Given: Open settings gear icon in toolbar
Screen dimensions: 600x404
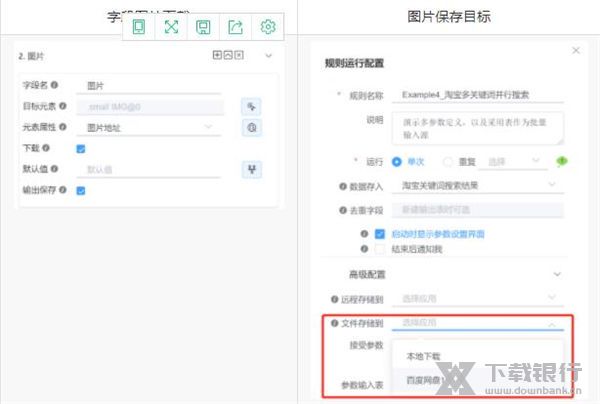Looking at the screenshot, I should [x=267, y=27].
